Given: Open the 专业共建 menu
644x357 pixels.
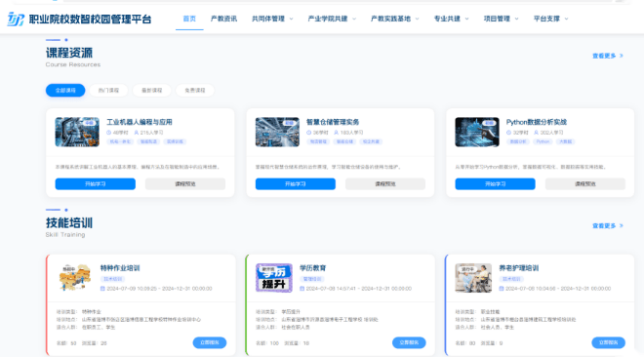Looking at the screenshot, I should (447, 19).
